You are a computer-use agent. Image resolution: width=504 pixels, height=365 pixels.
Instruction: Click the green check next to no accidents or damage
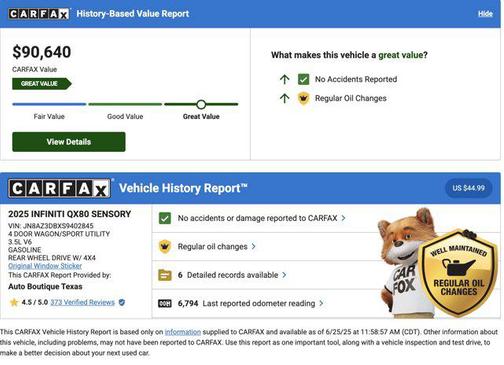tap(165, 218)
